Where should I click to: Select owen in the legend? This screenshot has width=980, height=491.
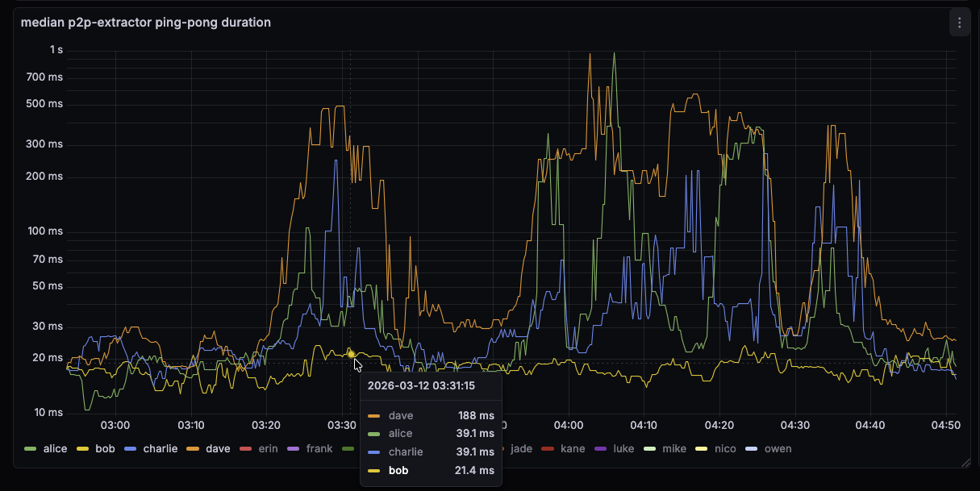click(778, 448)
